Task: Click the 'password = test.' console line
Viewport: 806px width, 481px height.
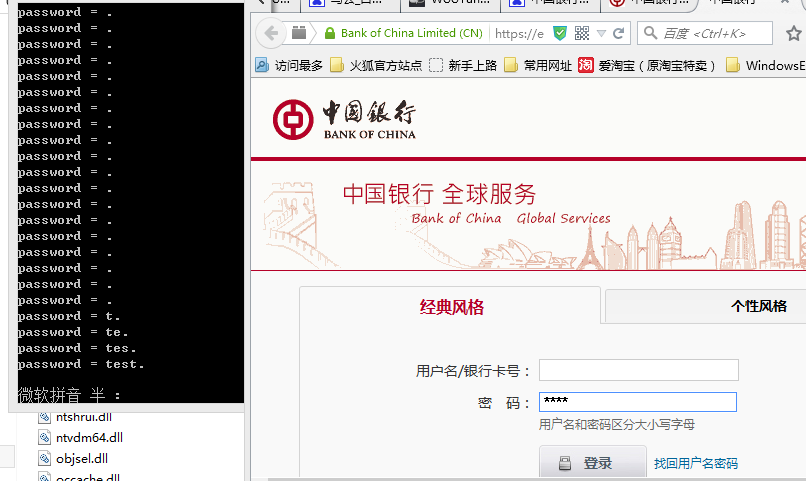Action: click(x=81, y=364)
